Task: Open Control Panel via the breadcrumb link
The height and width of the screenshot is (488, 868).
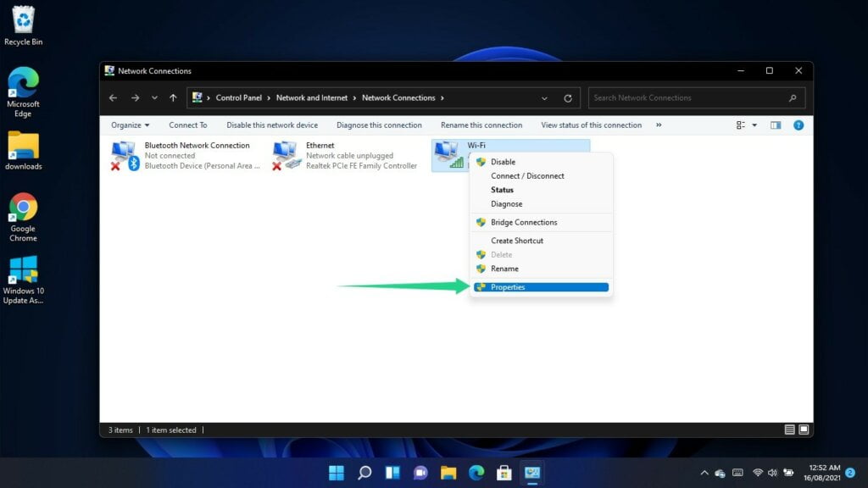Action: pos(240,97)
